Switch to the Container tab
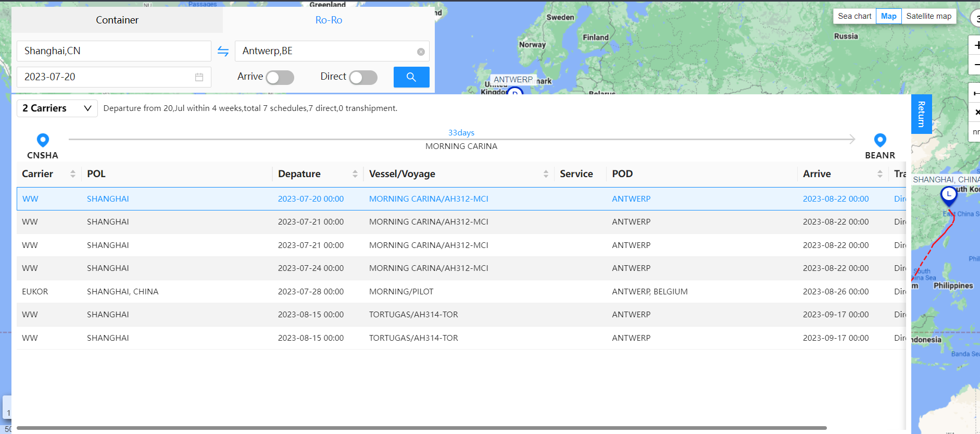 click(117, 20)
